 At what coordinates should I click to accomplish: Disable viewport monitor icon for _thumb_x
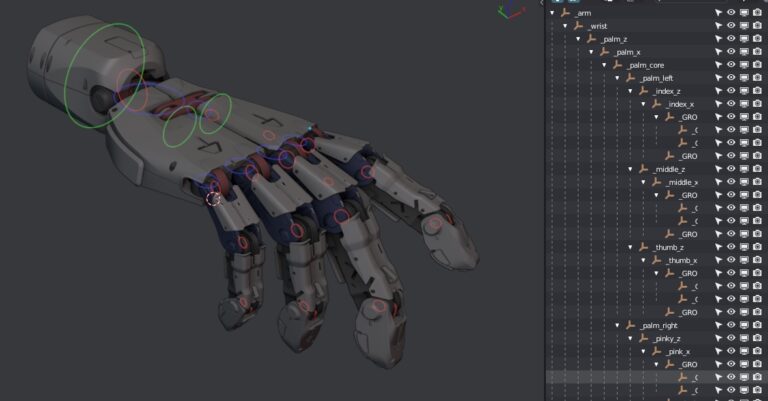(x=744, y=260)
